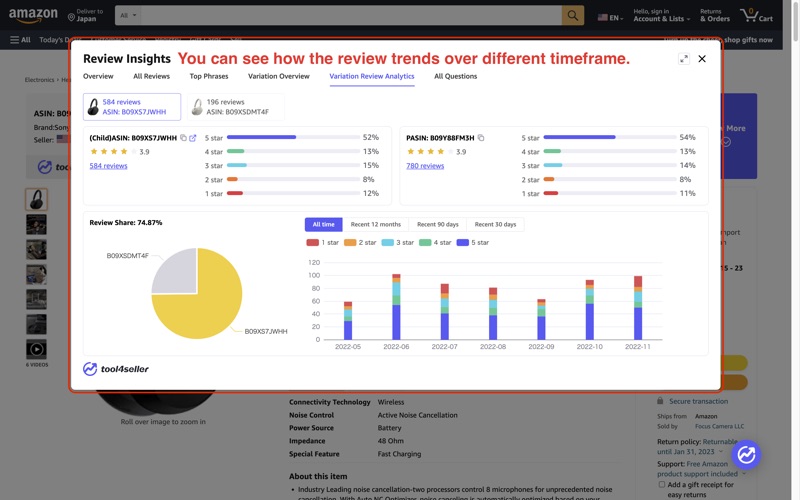800x500 pixels.
Task: Open Account & Lists dropdown
Action: coord(661,15)
